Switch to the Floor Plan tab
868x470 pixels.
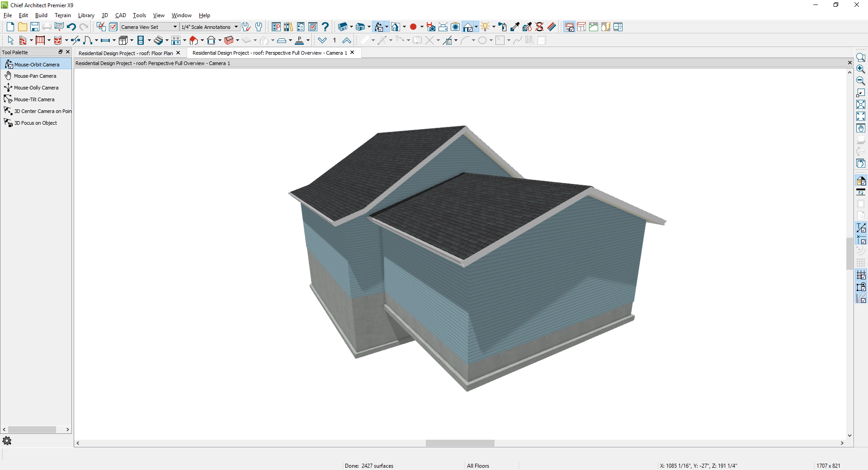point(127,53)
